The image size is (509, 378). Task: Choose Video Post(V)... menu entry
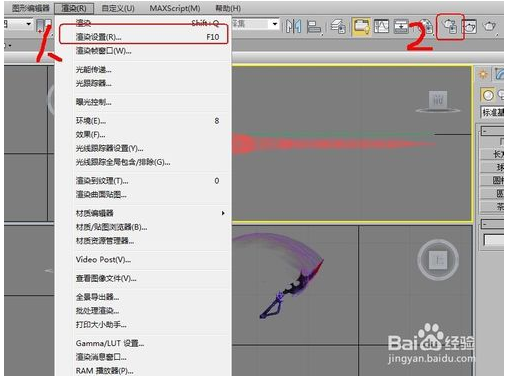pyautogui.click(x=144, y=259)
